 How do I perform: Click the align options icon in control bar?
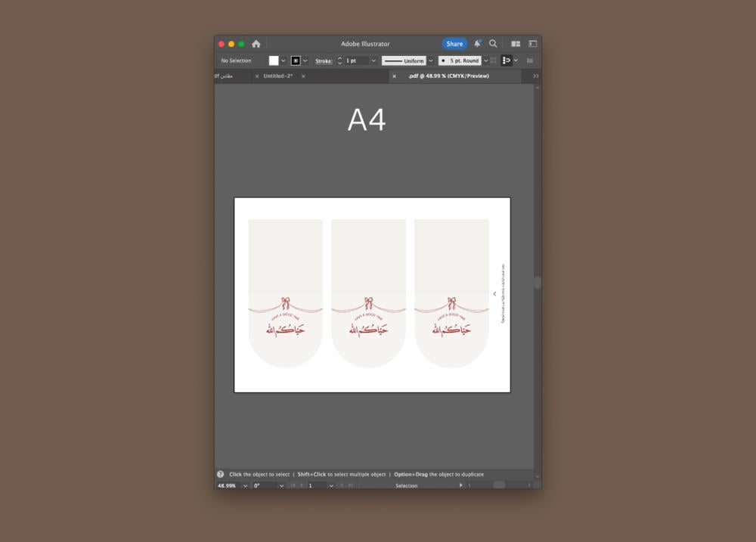pyautogui.click(x=507, y=60)
